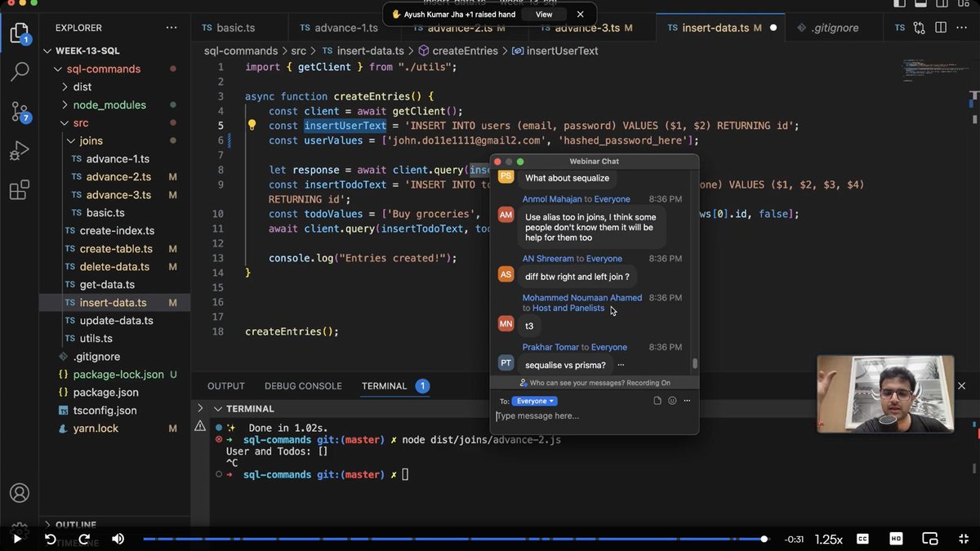Open Explorer more actions ellipsis
The height and width of the screenshot is (551, 980).
tap(171, 28)
